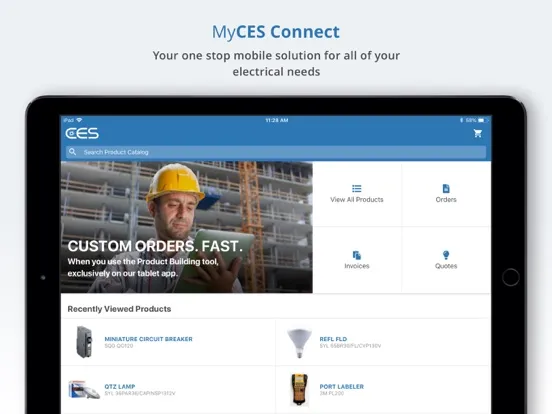Open the Orders document icon
The image size is (552, 414).
446,188
